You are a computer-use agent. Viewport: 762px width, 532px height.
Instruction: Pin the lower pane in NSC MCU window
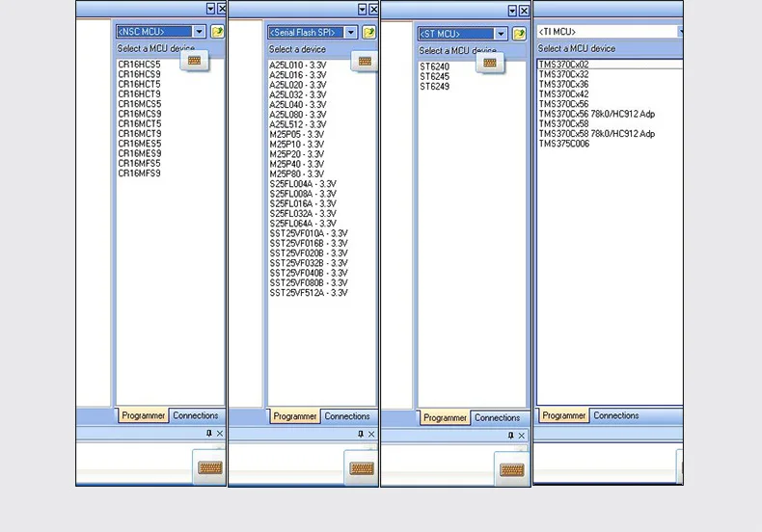tap(209, 433)
